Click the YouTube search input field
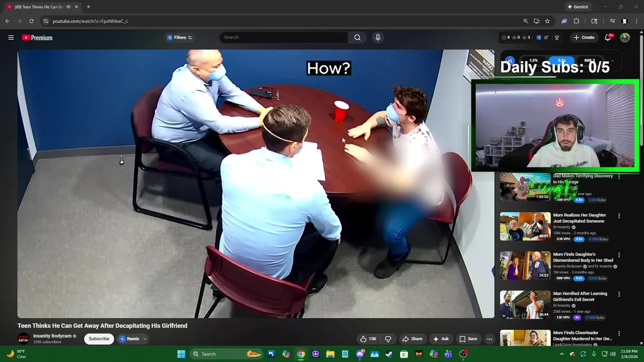Image resolution: width=644 pixels, height=362 pixels. (x=283, y=37)
